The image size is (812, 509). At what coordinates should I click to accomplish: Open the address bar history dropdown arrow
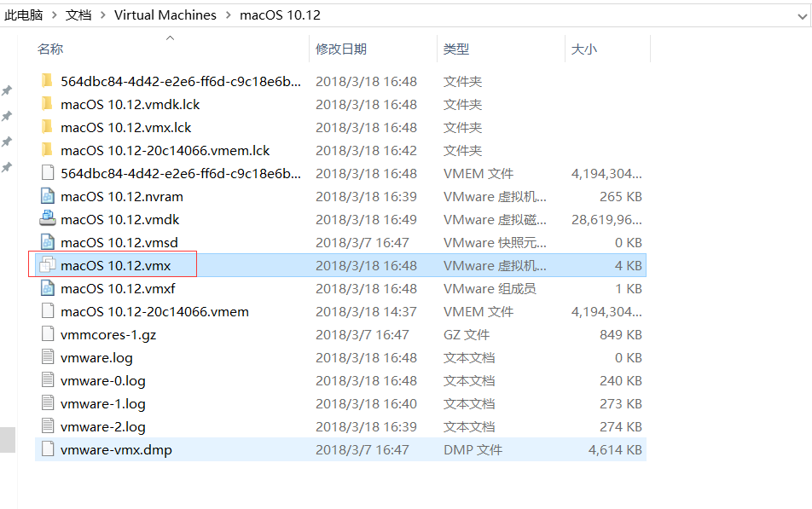(x=802, y=16)
